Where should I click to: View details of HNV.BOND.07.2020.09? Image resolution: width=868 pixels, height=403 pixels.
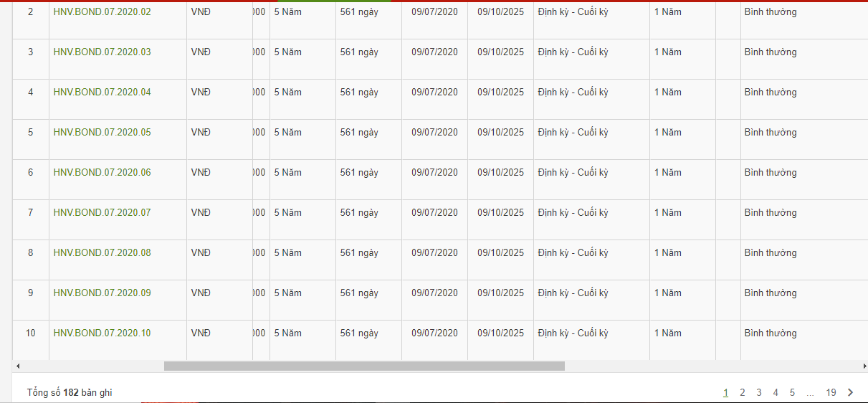click(102, 293)
